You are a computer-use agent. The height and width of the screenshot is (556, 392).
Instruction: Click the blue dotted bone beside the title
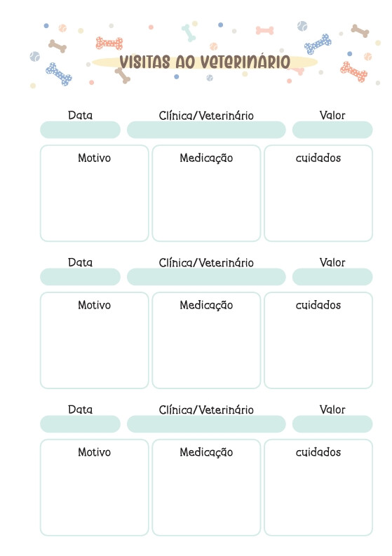point(318,44)
